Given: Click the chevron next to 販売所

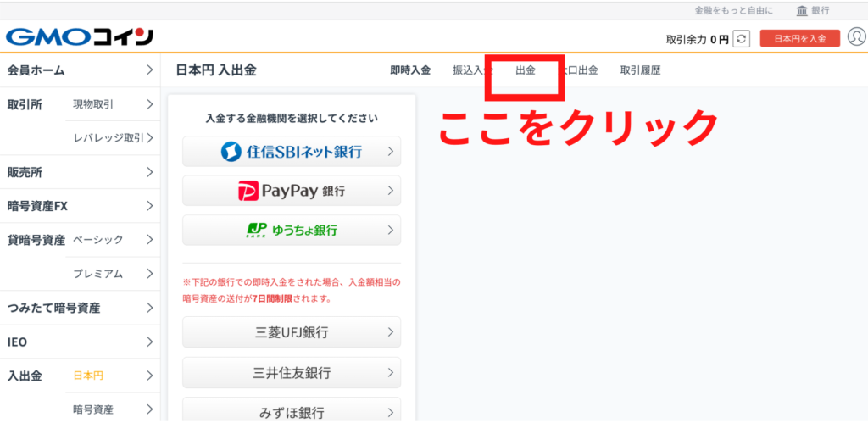Looking at the screenshot, I should [149, 172].
